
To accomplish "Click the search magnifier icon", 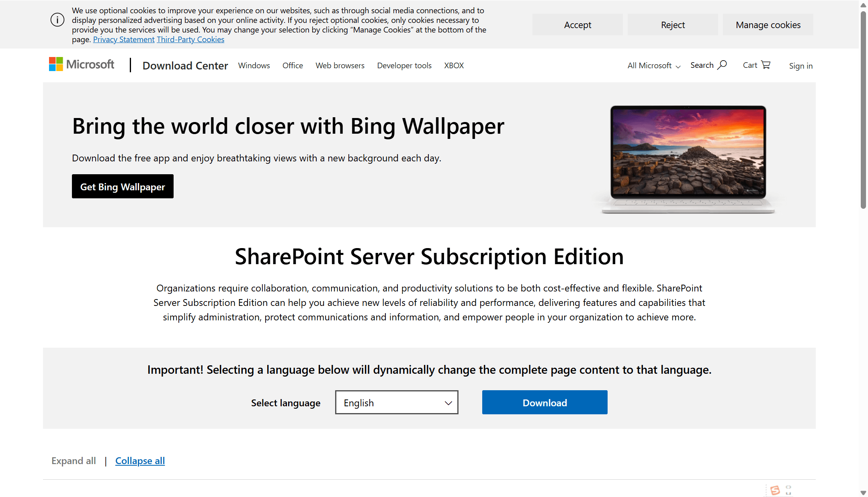I will (x=722, y=65).
